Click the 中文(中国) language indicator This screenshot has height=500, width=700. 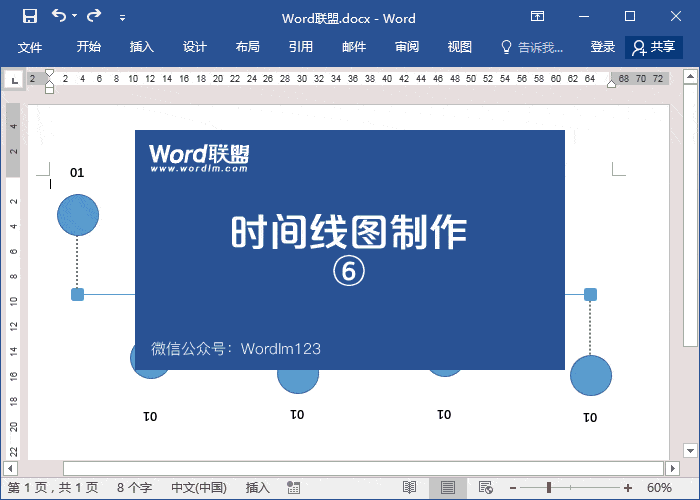tap(199, 488)
